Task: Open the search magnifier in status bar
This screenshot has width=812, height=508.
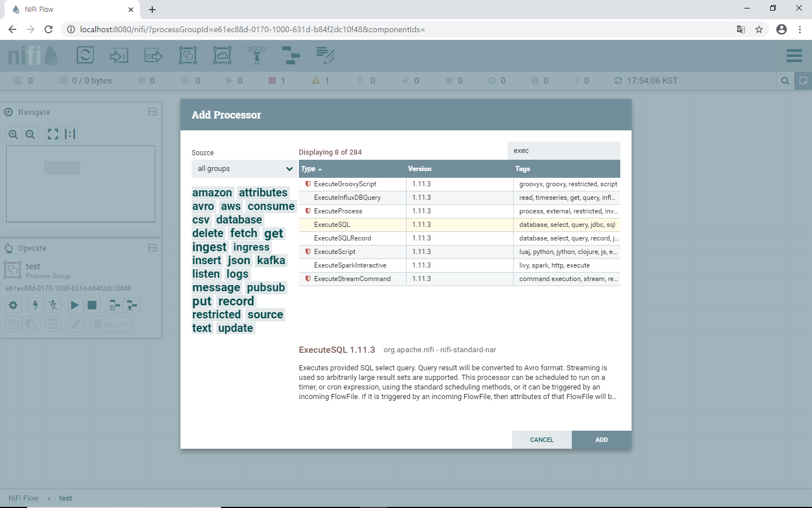Action: coord(785,81)
